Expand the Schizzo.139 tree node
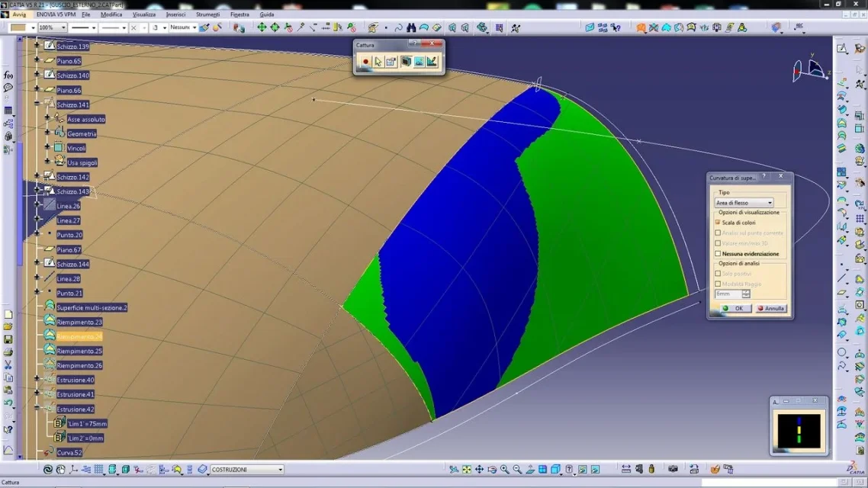 click(x=37, y=46)
